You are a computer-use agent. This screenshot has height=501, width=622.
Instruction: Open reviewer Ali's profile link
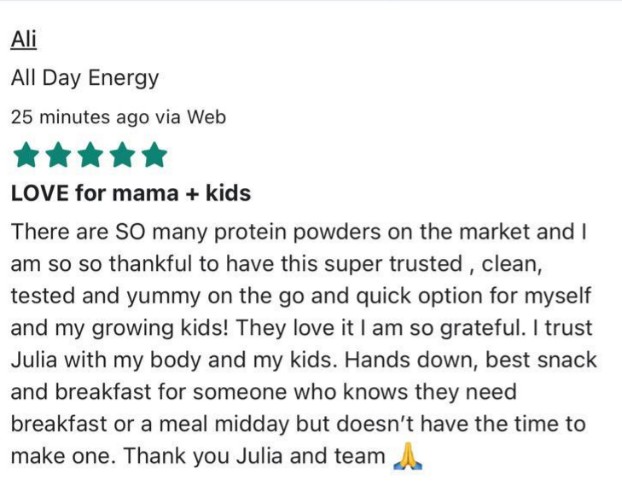click(24, 40)
